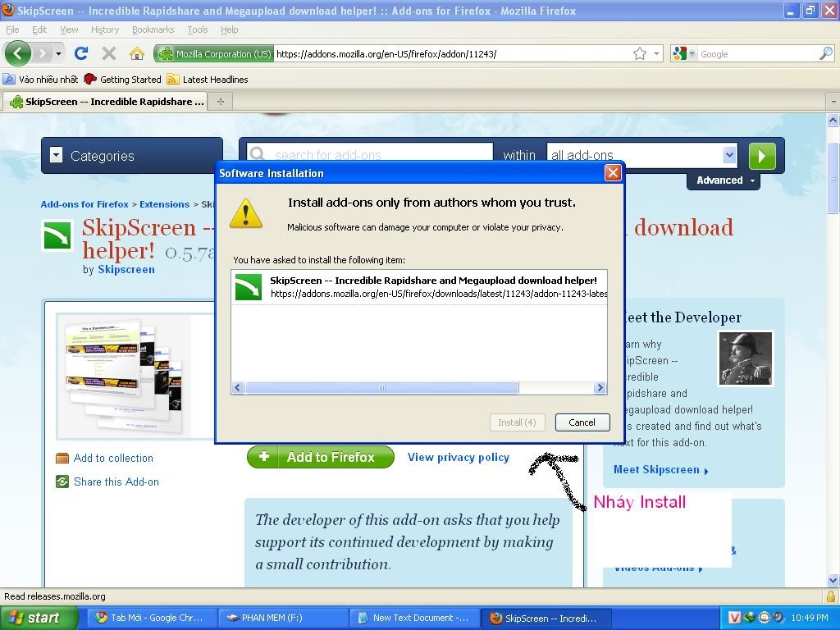Viewport: 840px width, 630px height.
Task: Click the 'search for add-ons' field
Action: click(370, 154)
